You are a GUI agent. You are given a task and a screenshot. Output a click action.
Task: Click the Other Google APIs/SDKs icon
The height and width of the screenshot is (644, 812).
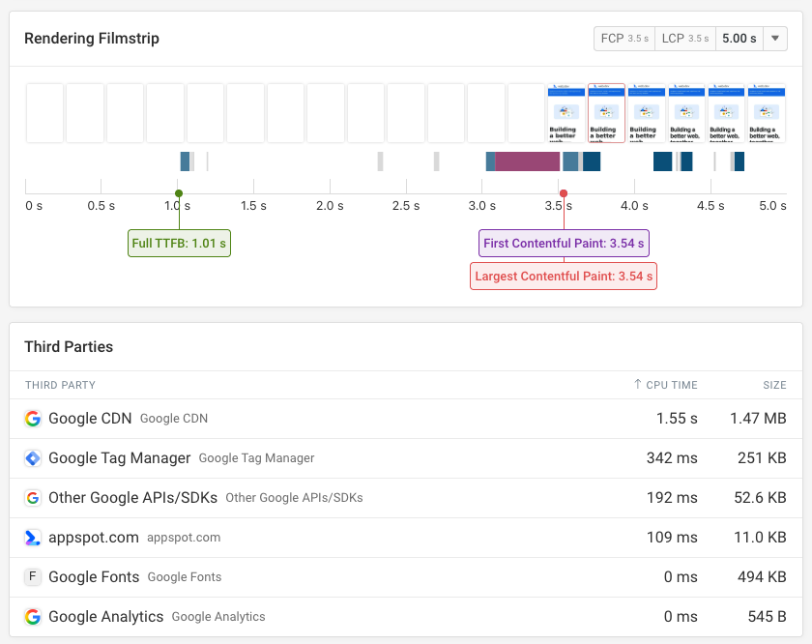(x=33, y=498)
